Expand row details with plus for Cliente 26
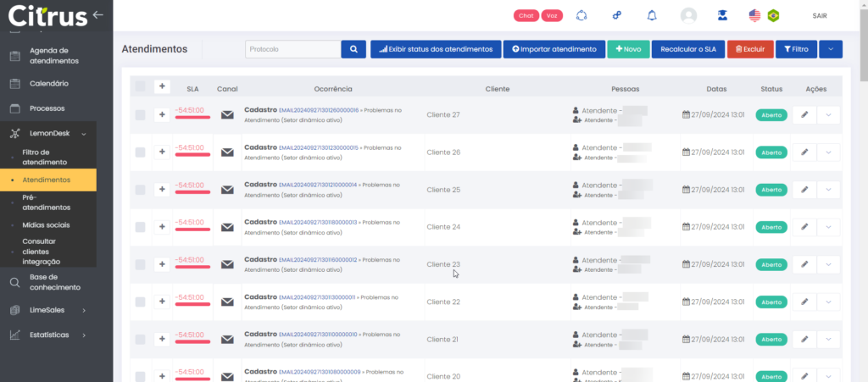 point(162,152)
